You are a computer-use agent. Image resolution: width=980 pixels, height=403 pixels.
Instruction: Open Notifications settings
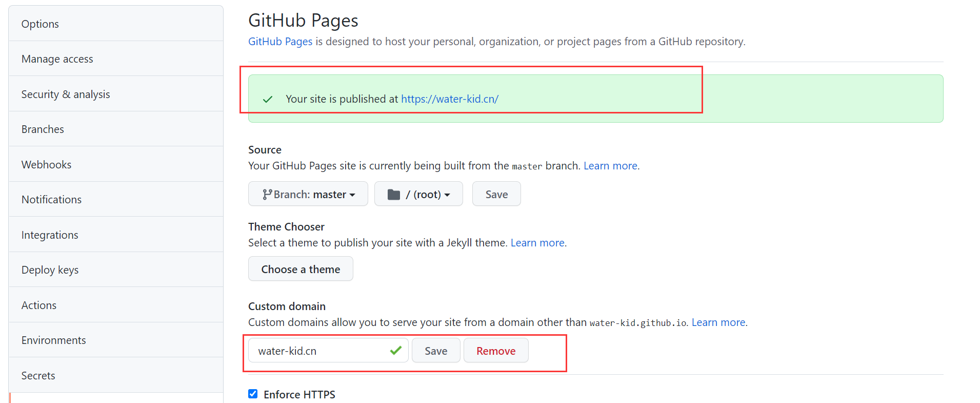pyautogui.click(x=116, y=199)
